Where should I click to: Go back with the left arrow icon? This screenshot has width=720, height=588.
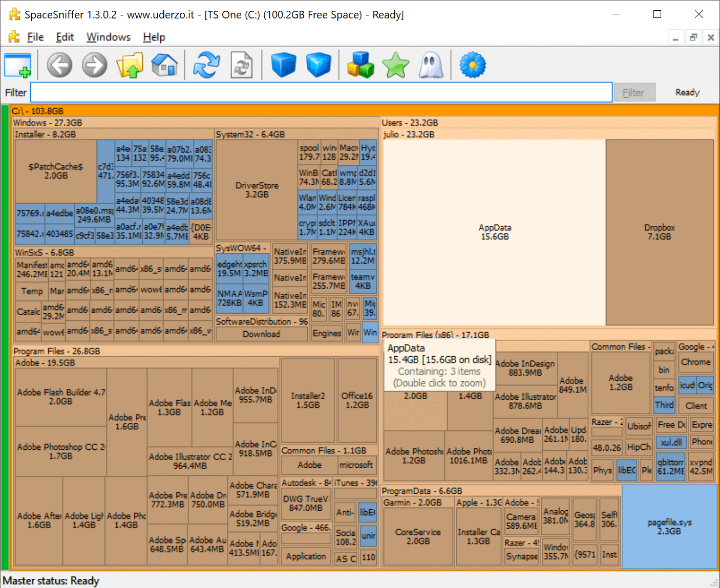(59, 66)
